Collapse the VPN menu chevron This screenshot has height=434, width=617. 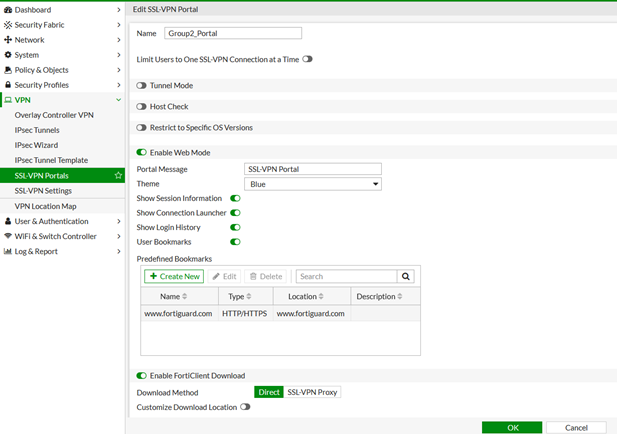118,100
